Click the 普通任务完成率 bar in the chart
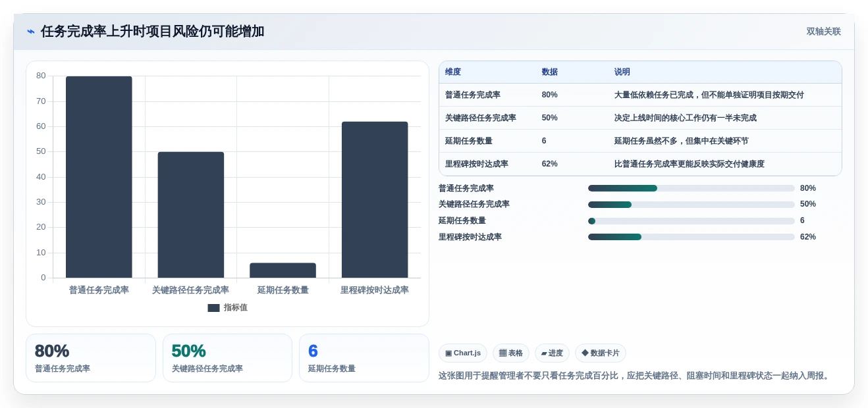The height and width of the screenshot is (408, 868). (99, 177)
